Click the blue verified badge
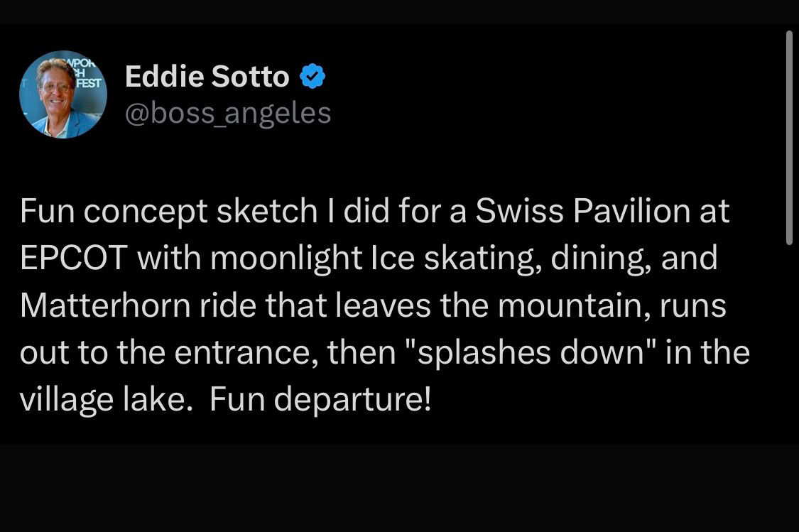 click(x=312, y=76)
